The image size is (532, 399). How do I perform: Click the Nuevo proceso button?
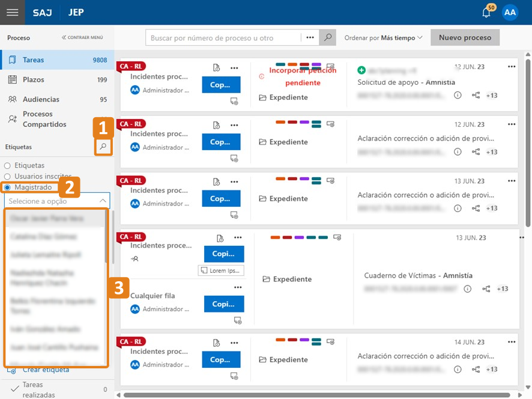pos(465,37)
